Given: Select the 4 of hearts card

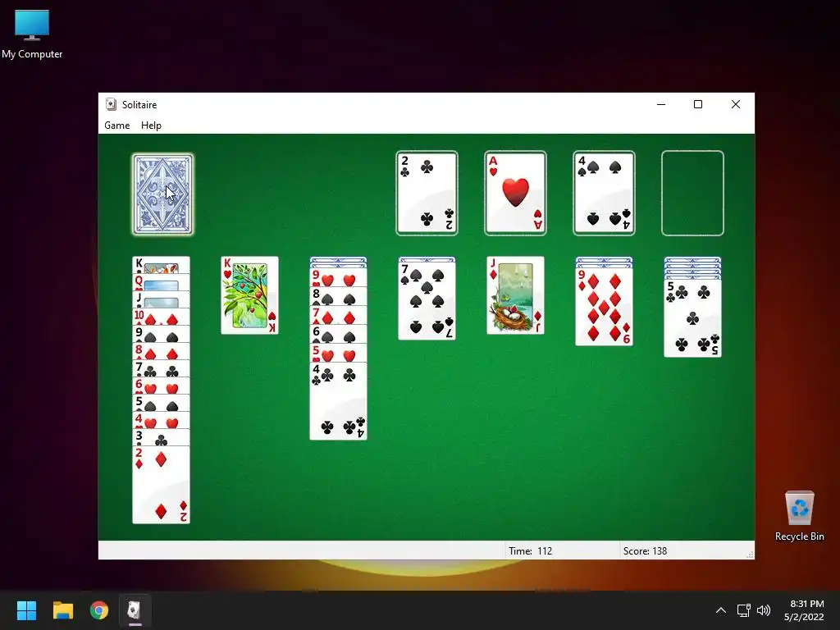Looking at the screenshot, I should [x=162, y=420].
